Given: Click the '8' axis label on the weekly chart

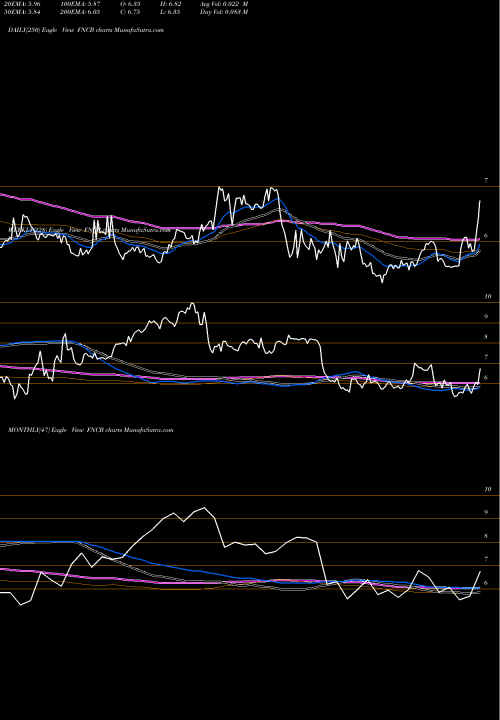Looking at the screenshot, I should (486, 337).
